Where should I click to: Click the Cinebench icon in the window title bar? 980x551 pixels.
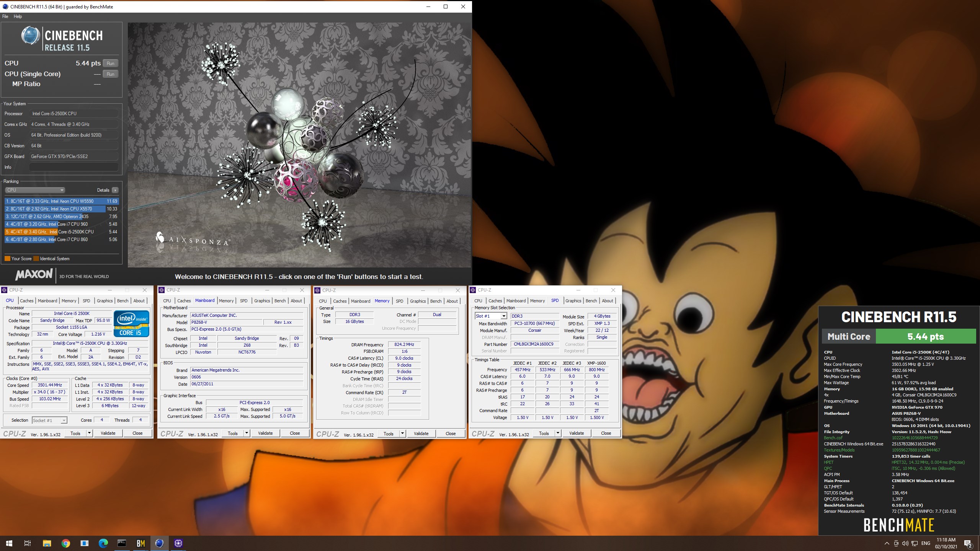(x=5, y=7)
